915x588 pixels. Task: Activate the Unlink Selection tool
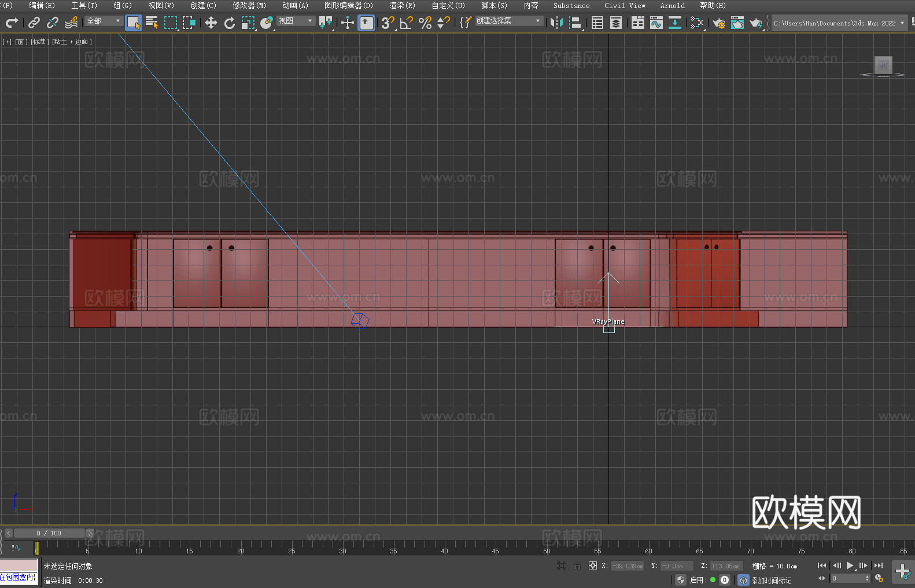click(53, 23)
